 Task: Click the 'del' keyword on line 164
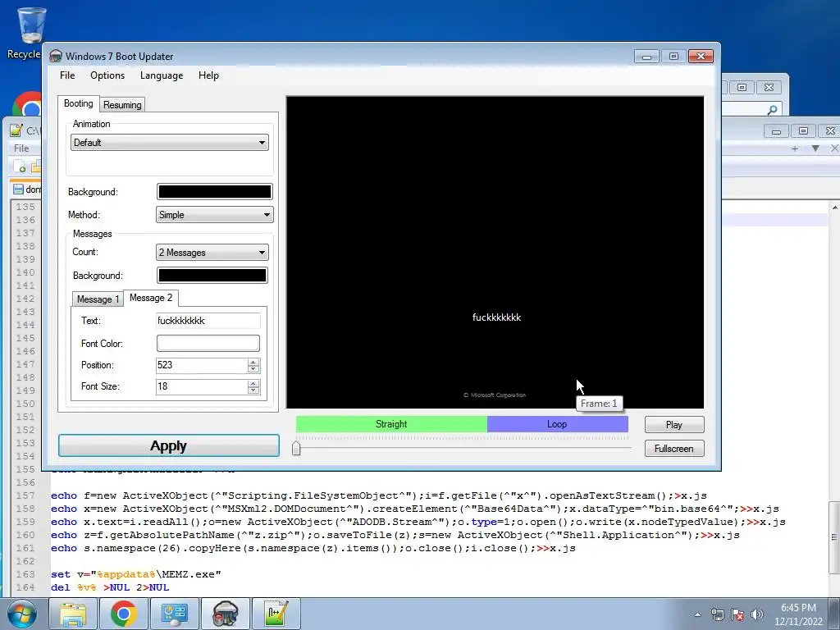pos(61,587)
